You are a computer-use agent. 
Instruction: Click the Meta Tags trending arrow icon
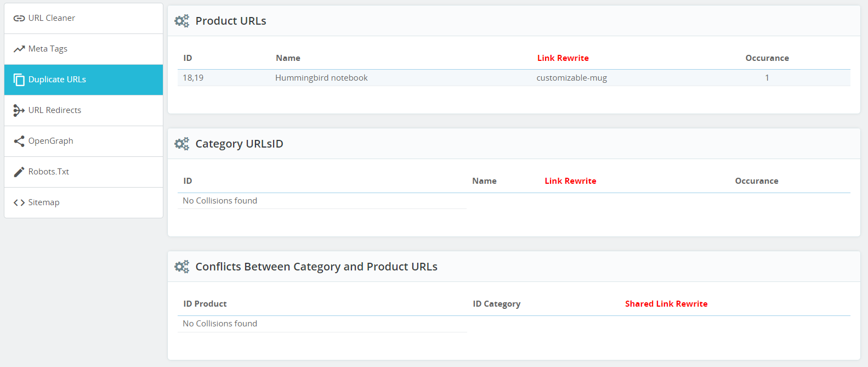coord(19,49)
